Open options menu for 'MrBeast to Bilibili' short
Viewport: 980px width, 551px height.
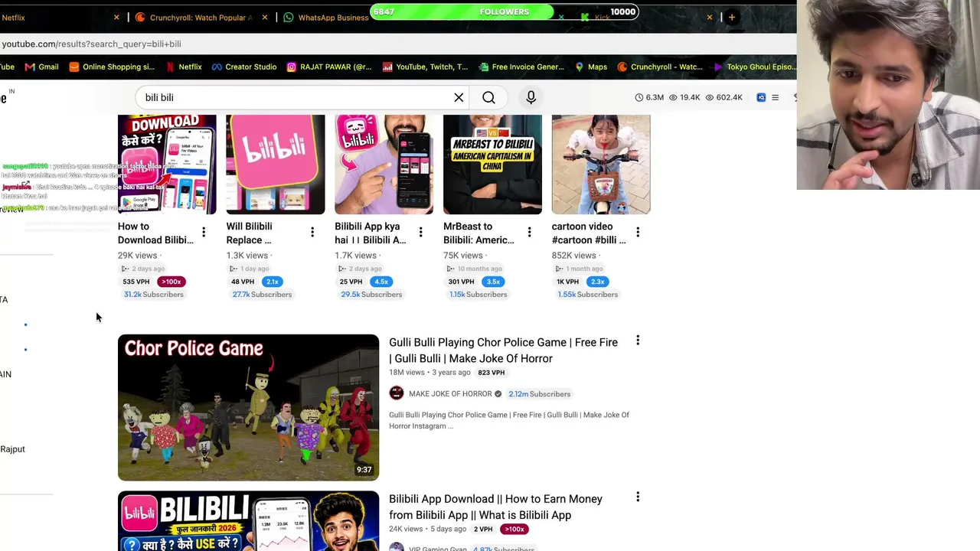tap(529, 232)
